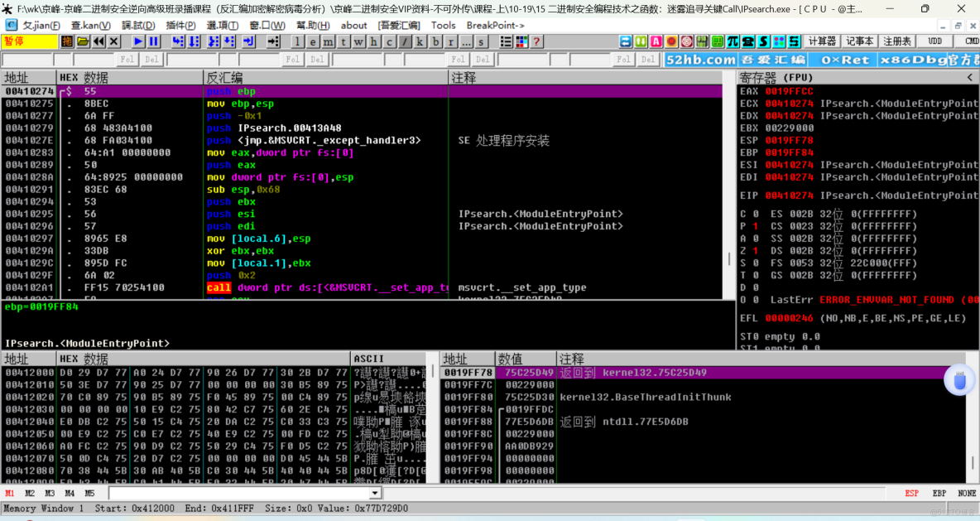Toggle the C carry flag bit
980x521 pixels.
click(x=755, y=214)
